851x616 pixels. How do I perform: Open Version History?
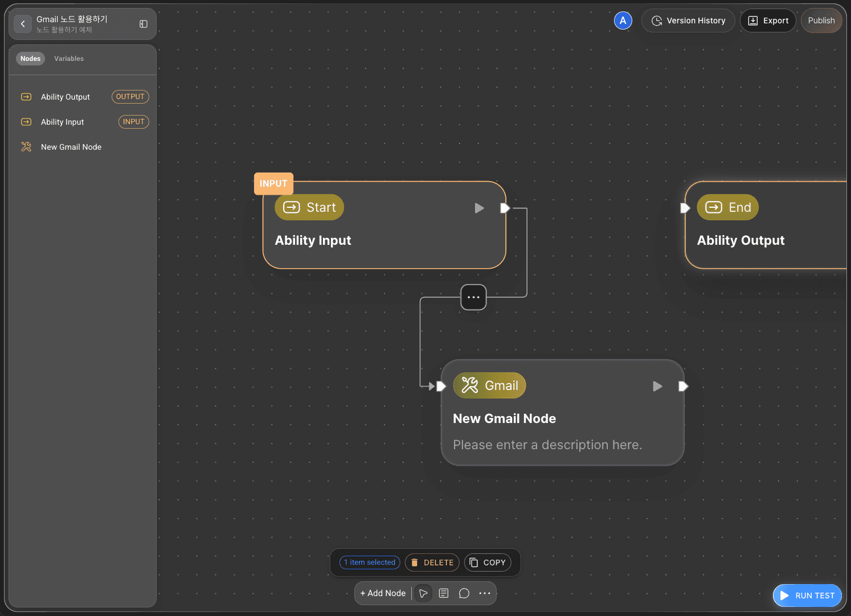click(688, 20)
